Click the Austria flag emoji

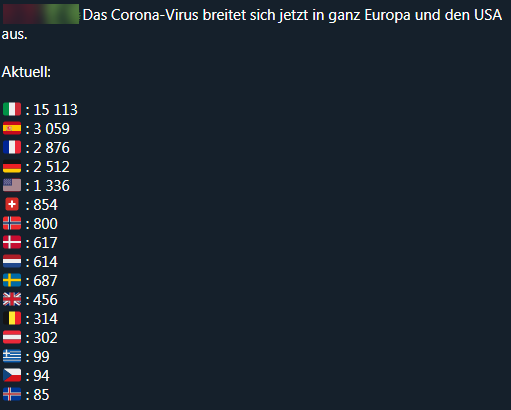pos(12,337)
